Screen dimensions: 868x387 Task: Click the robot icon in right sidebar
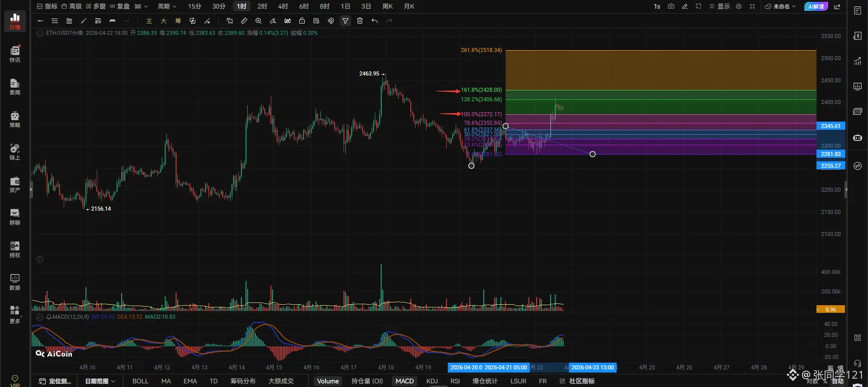(x=858, y=137)
